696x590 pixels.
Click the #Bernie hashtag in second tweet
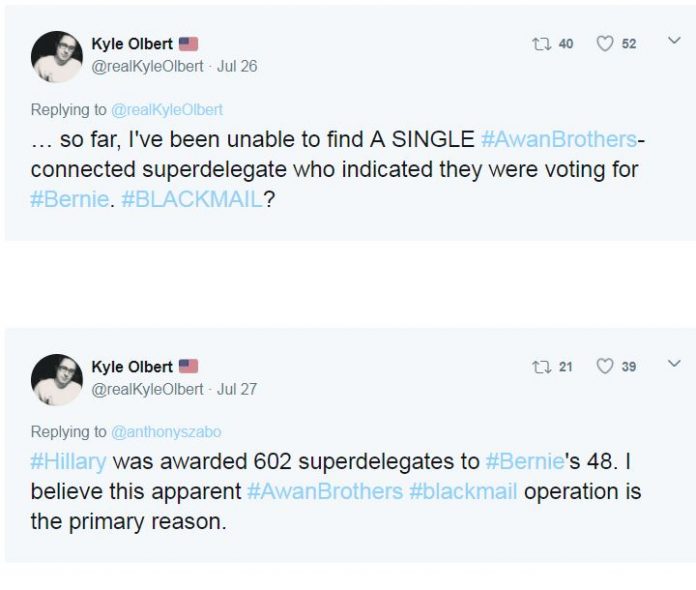pyautogui.click(x=524, y=462)
